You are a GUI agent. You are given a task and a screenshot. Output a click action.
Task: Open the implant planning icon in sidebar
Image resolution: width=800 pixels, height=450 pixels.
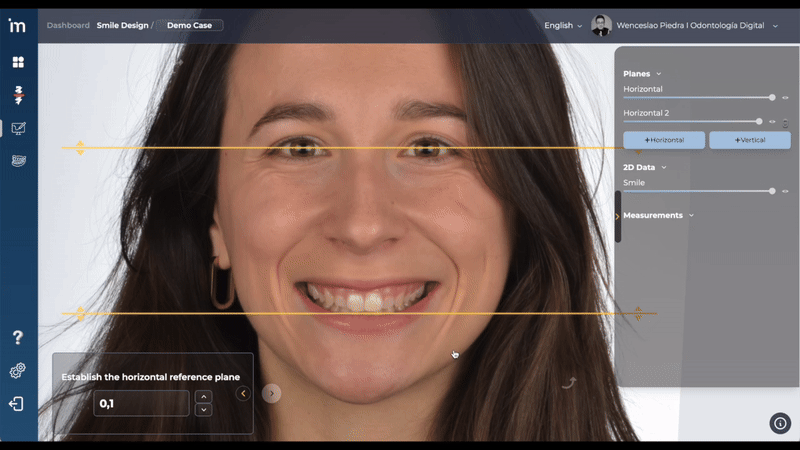click(18, 95)
